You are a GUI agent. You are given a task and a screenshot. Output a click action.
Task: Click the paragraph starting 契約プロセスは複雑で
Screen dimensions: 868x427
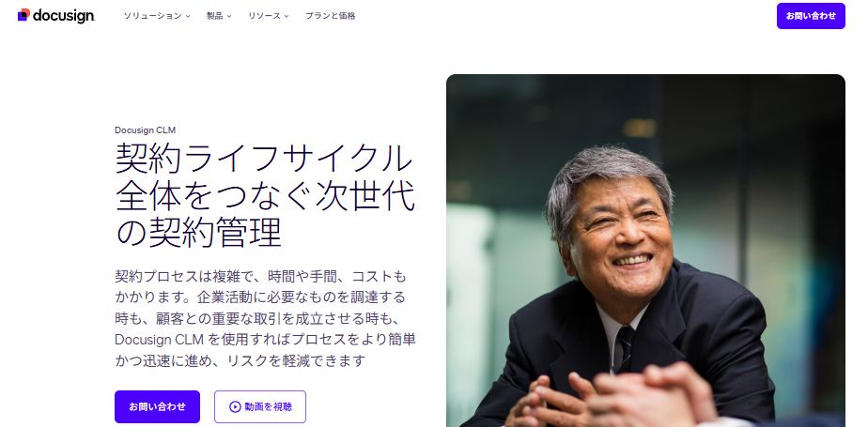[x=265, y=318]
